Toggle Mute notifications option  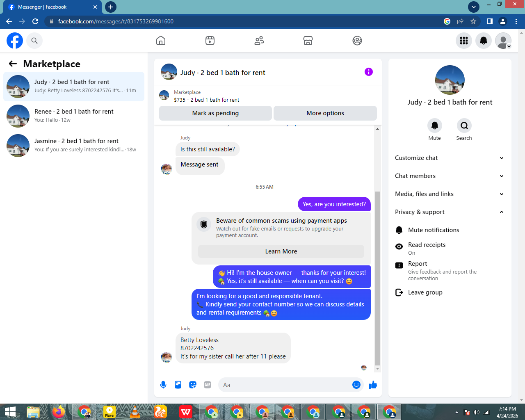coord(449,230)
